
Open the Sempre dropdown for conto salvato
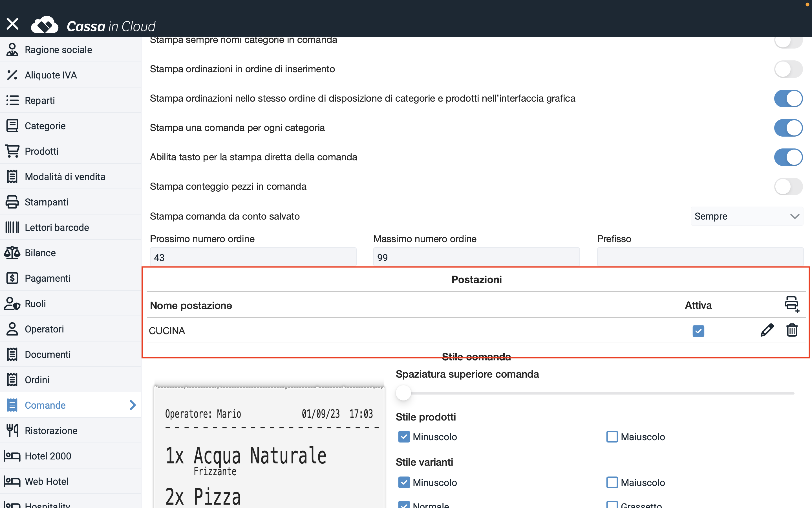pos(747,216)
